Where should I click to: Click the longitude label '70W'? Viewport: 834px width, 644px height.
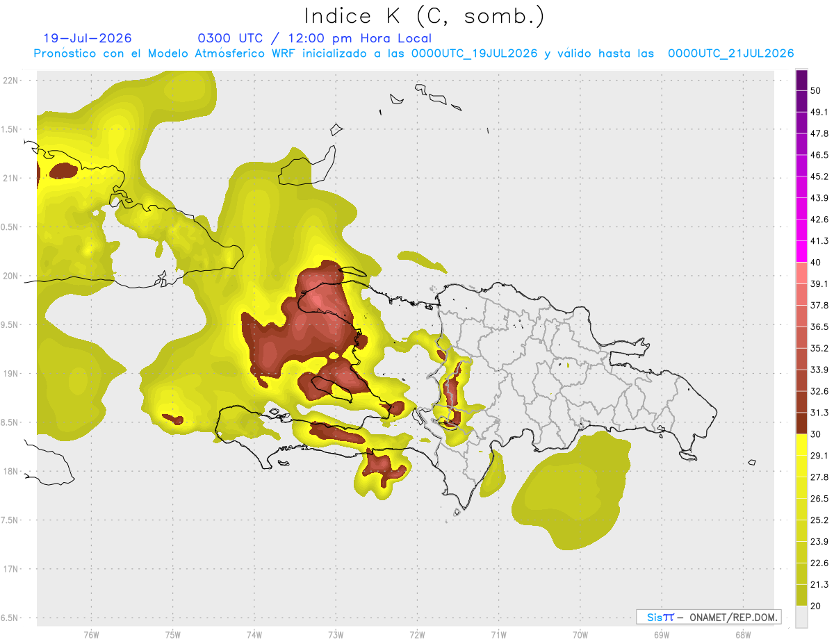pos(580,635)
